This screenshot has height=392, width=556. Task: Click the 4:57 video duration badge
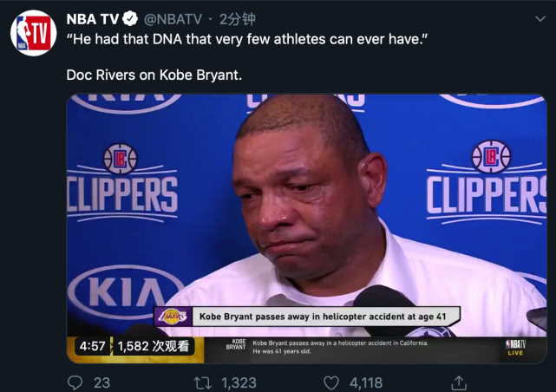tap(92, 346)
